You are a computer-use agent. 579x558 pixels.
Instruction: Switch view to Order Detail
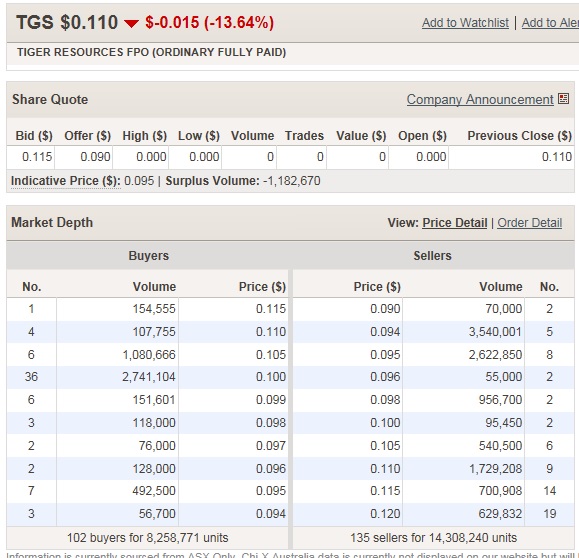point(530,223)
